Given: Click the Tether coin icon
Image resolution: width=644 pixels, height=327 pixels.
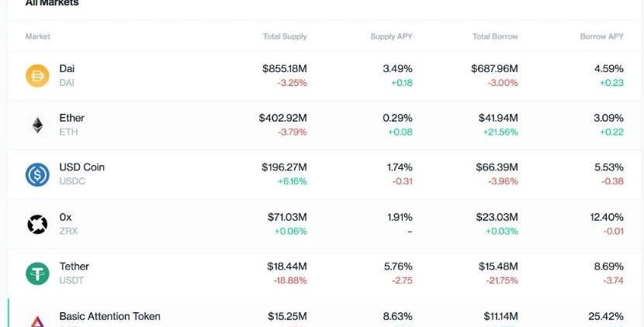Looking at the screenshot, I should (37, 274).
